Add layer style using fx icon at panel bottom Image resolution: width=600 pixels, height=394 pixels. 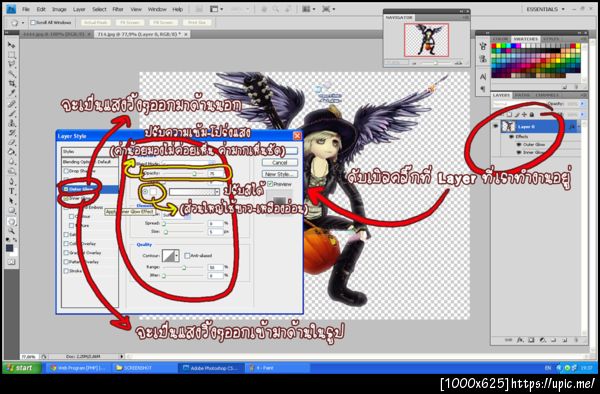coord(520,339)
